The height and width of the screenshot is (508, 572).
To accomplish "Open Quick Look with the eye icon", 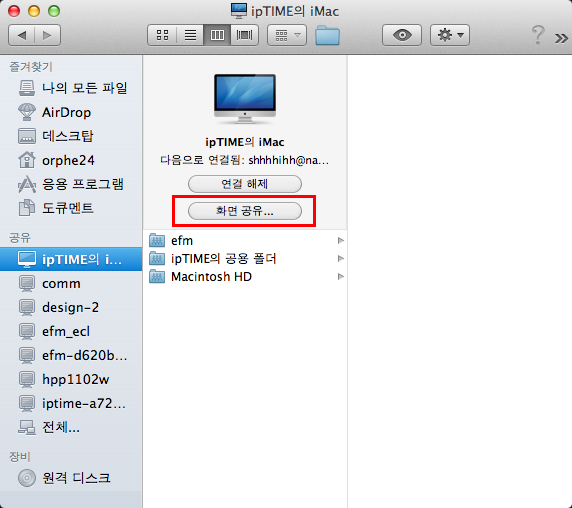I will 402,35.
